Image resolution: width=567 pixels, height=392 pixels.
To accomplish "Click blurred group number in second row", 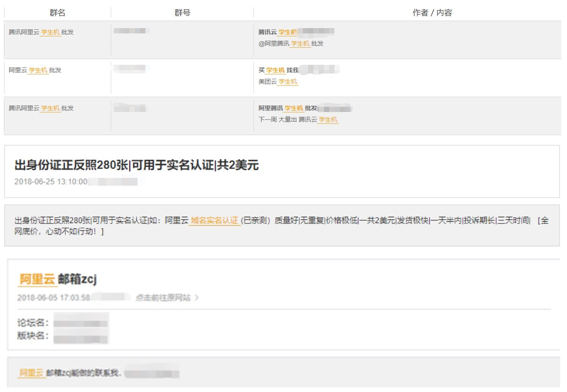I will [x=130, y=68].
